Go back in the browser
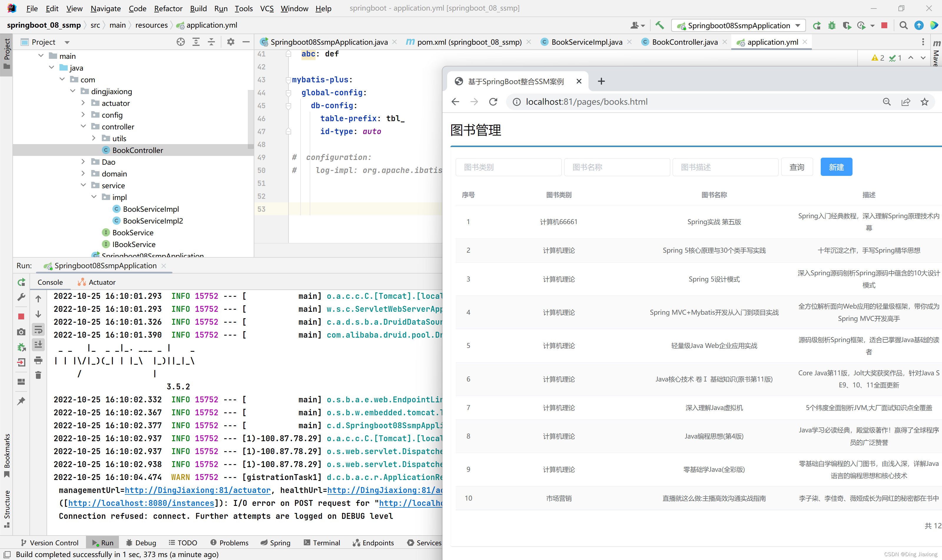 455,102
